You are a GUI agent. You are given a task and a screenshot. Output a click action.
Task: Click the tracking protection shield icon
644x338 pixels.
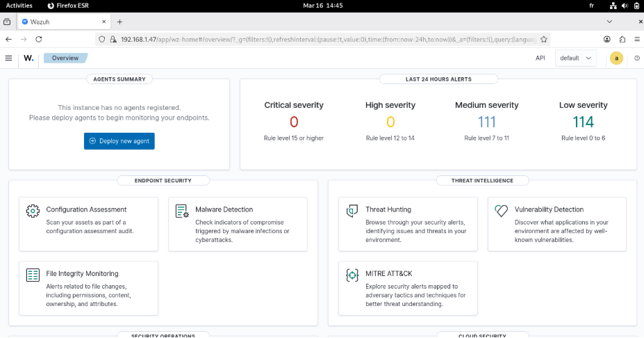click(102, 39)
